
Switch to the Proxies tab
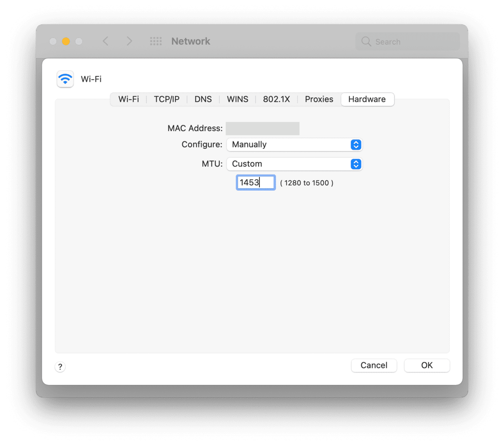(x=319, y=99)
